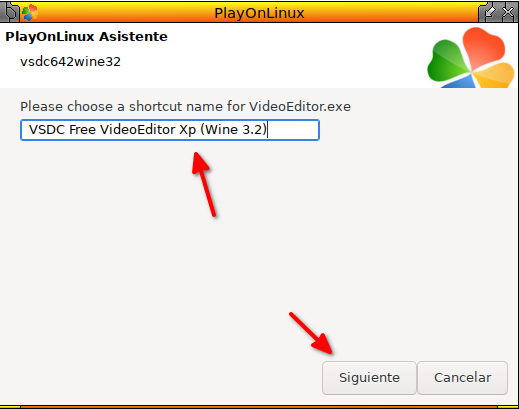Click the maximize icon in the title bar
Screen dimensions: 519x409
(489, 13)
